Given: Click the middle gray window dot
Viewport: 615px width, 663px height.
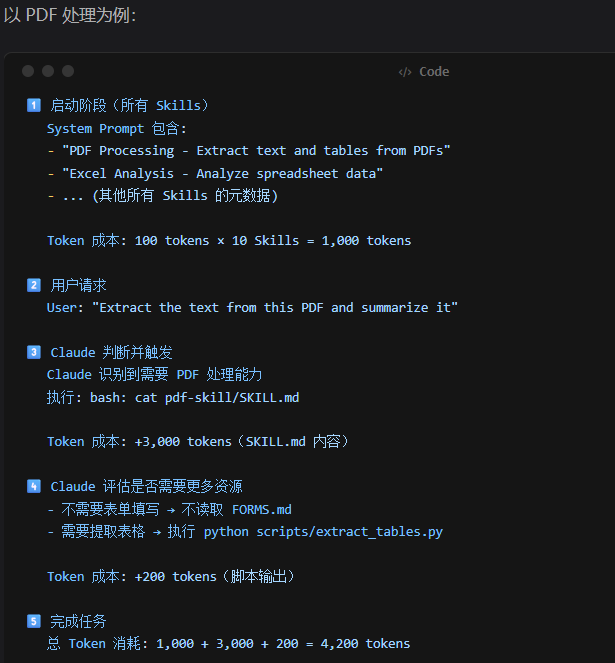Looking at the screenshot, I should point(48,71).
